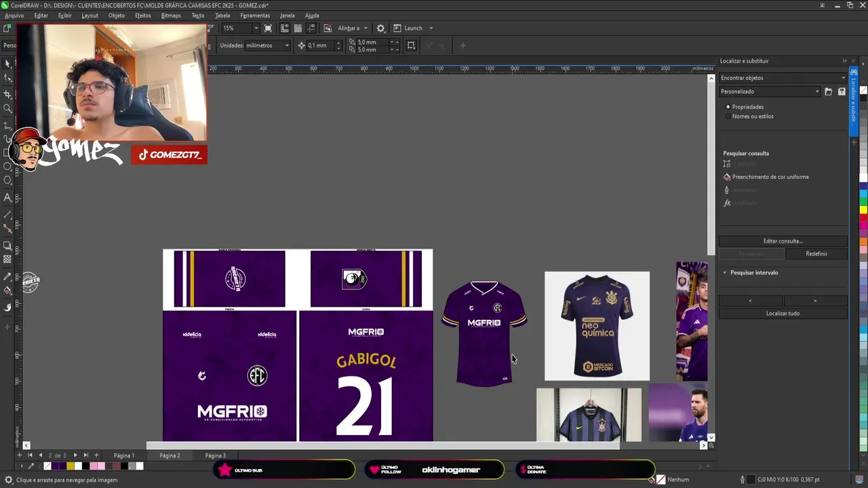Image resolution: width=868 pixels, height=488 pixels.
Task: Select the Text tool
Action: (x=7, y=197)
